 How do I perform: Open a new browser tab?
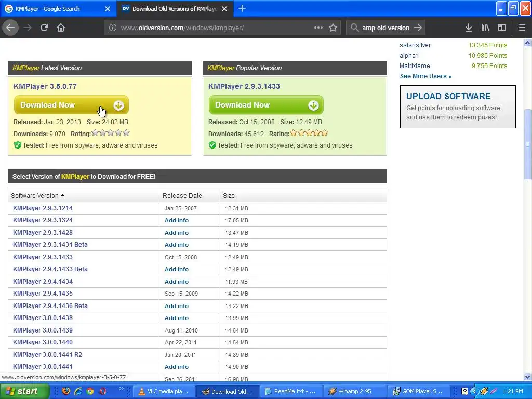242,8
